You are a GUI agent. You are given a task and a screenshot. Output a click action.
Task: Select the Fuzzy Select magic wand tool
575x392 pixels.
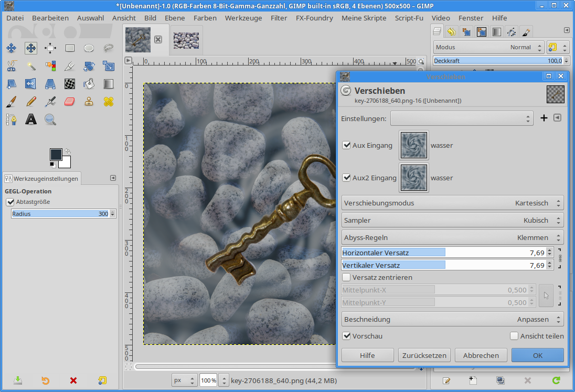coord(31,66)
